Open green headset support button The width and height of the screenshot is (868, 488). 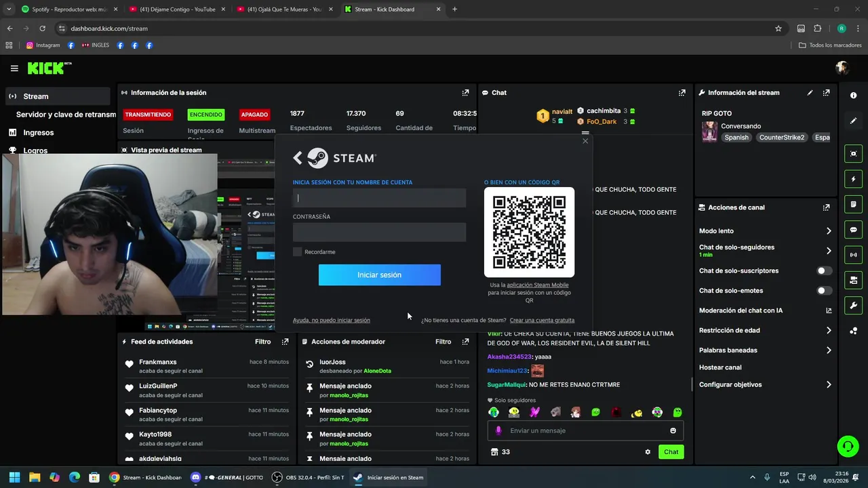pyautogui.click(x=848, y=446)
